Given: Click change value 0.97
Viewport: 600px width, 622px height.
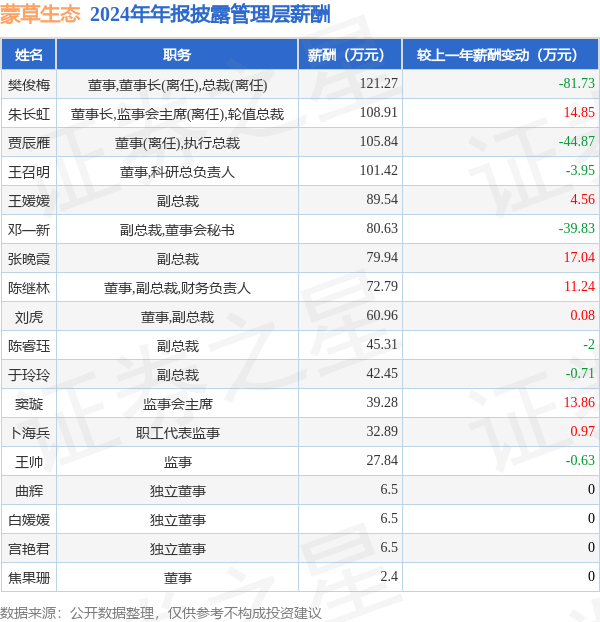Looking at the screenshot, I should click(x=583, y=431).
